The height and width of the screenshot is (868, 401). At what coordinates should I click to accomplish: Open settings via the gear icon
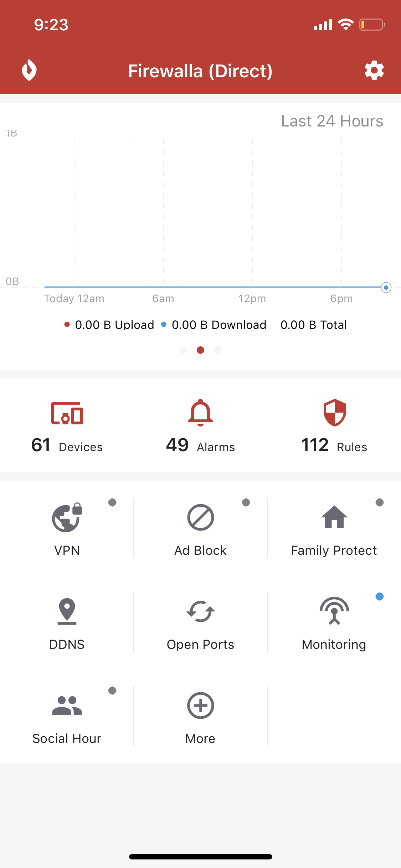374,70
